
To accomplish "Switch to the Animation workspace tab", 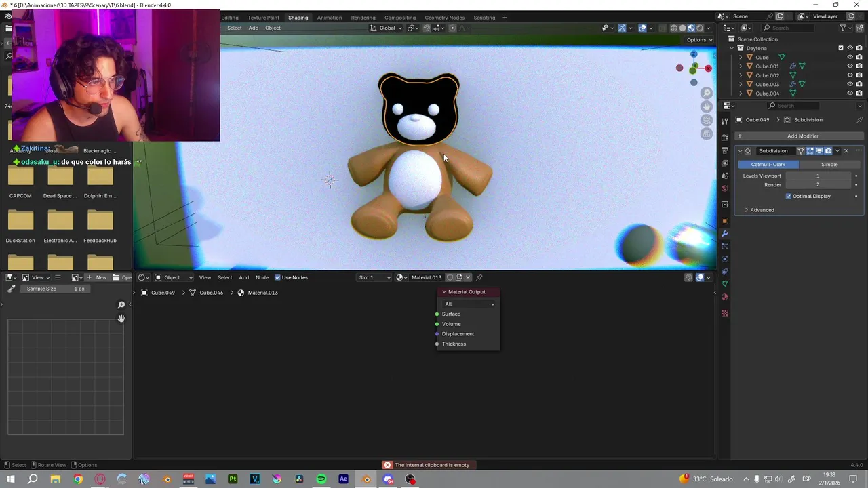I will tap(330, 17).
